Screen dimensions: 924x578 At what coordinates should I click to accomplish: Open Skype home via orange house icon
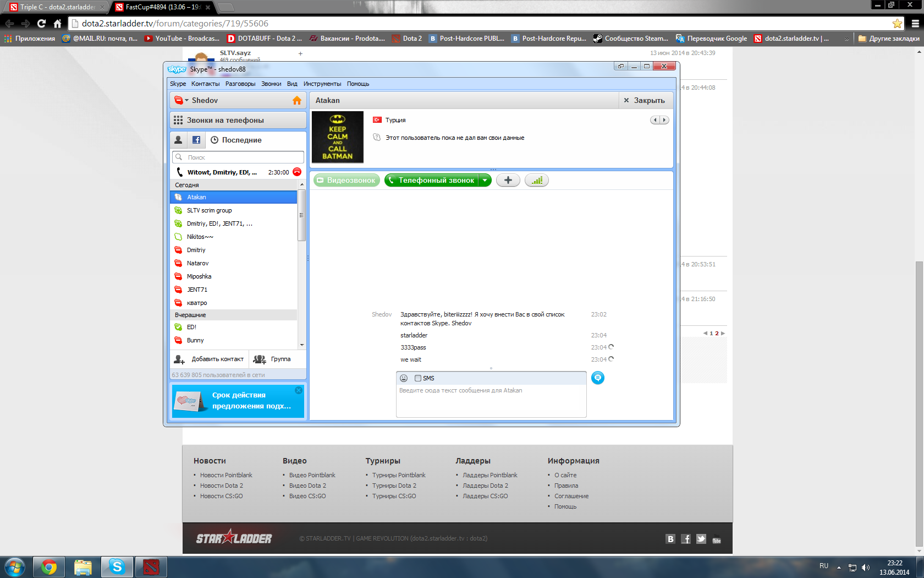coord(297,100)
